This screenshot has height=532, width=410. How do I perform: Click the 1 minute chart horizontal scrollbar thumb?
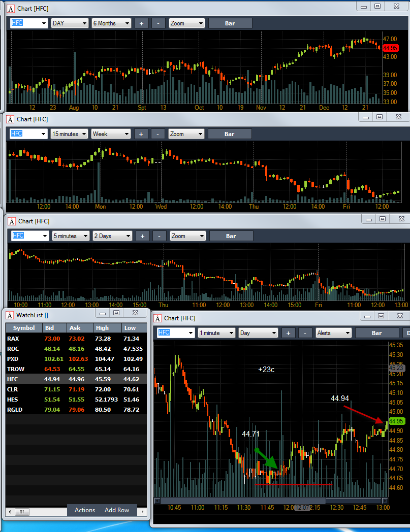click(x=353, y=501)
